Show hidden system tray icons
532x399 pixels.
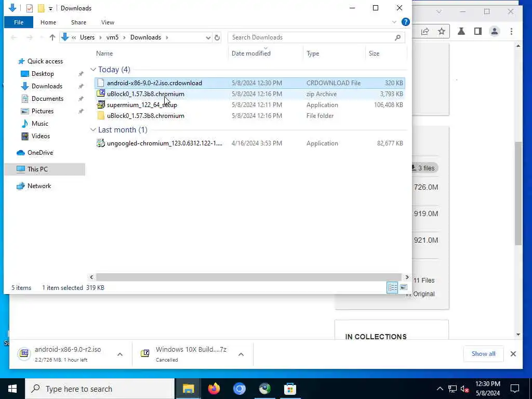click(x=440, y=389)
